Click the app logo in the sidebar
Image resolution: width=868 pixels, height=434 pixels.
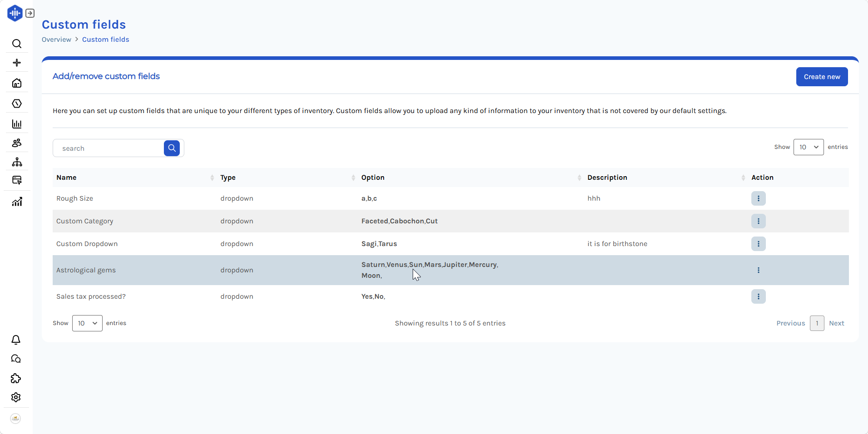15,13
